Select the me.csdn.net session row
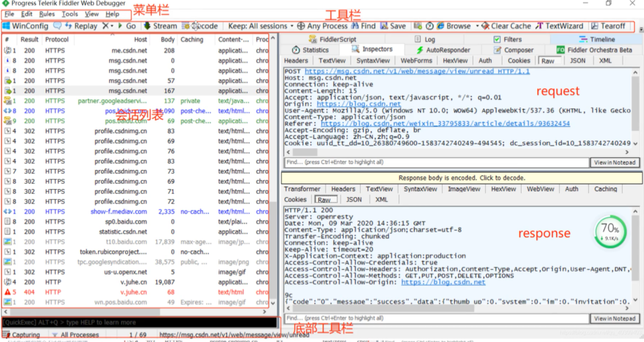644x342 pixels. (136, 50)
